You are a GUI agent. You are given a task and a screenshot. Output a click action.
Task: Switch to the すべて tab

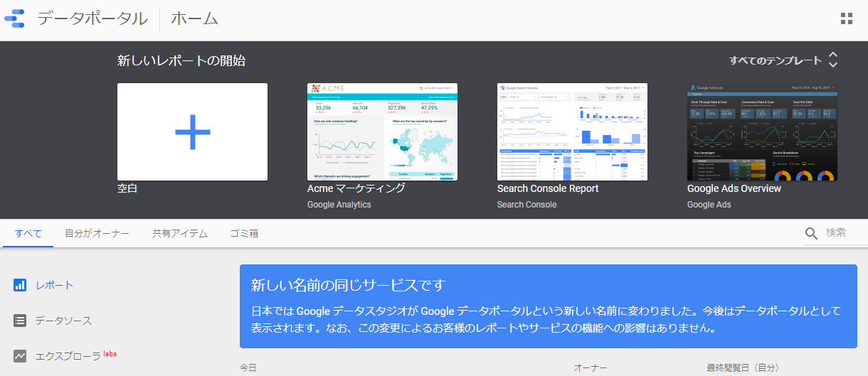(28, 233)
